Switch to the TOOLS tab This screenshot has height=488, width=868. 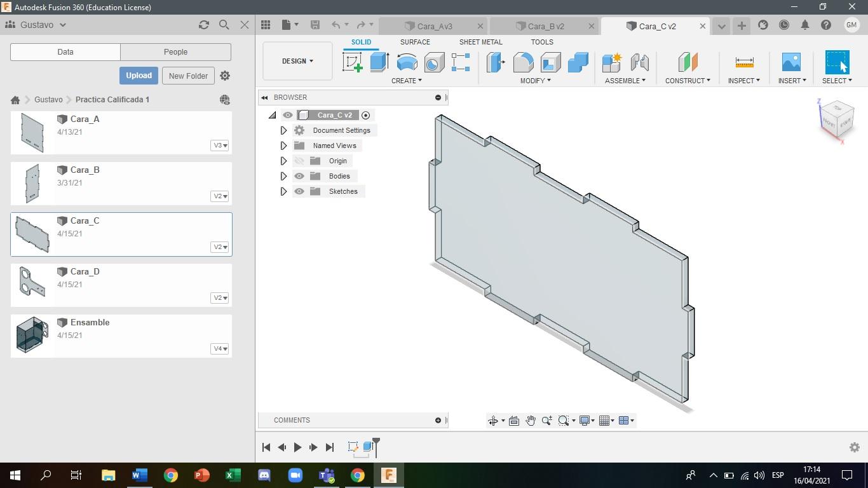pyautogui.click(x=542, y=42)
